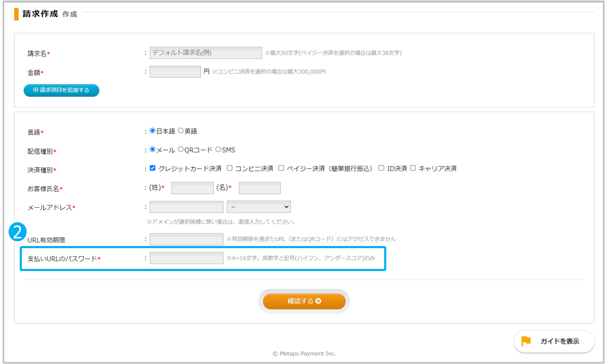Select the 日本語 language radio button
The width and height of the screenshot is (605, 364).
tap(153, 131)
